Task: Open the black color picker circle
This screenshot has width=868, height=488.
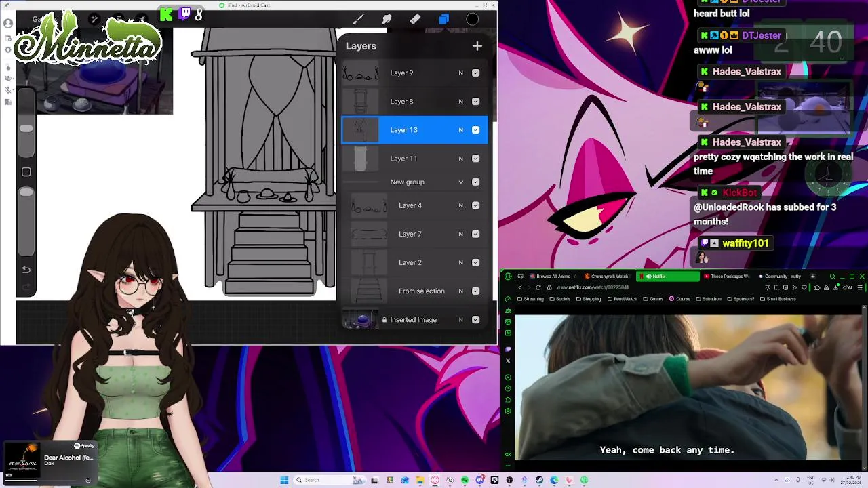Action: point(473,19)
